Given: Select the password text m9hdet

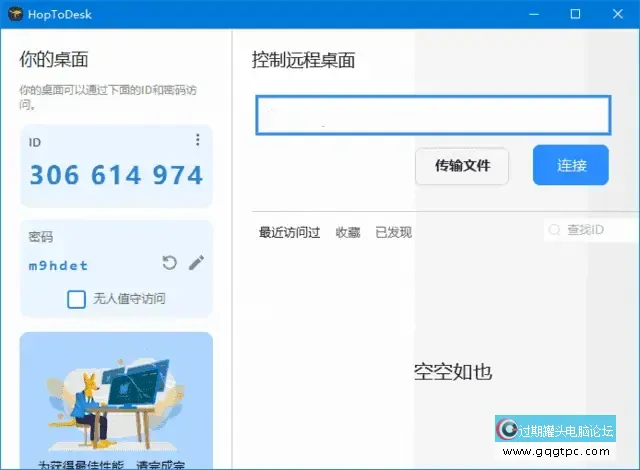Looking at the screenshot, I should (58, 266).
